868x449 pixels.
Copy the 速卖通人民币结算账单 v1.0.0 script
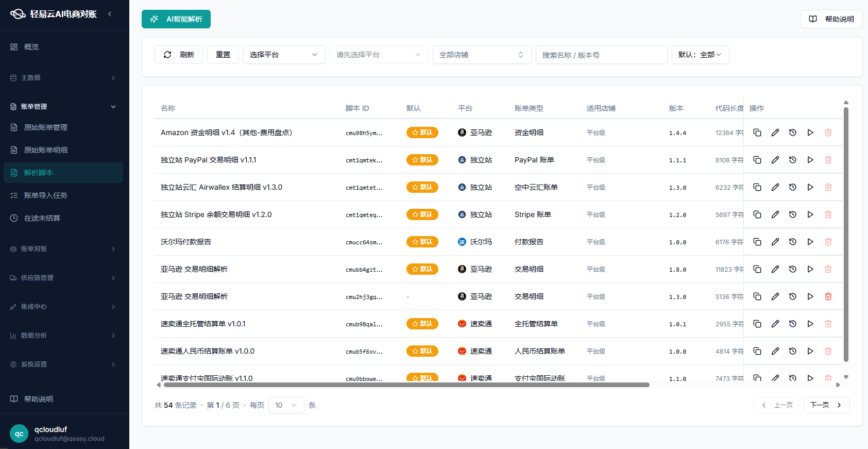click(x=757, y=351)
